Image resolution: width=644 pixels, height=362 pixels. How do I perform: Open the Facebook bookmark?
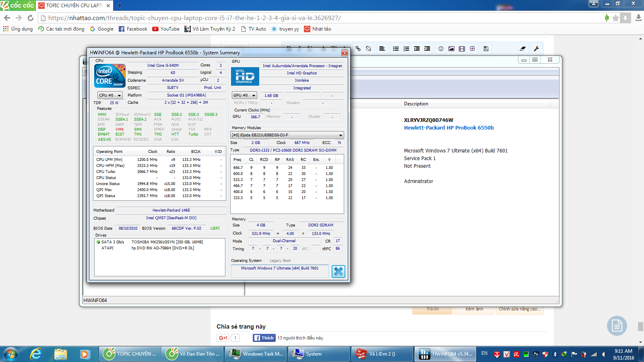point(133,29)
